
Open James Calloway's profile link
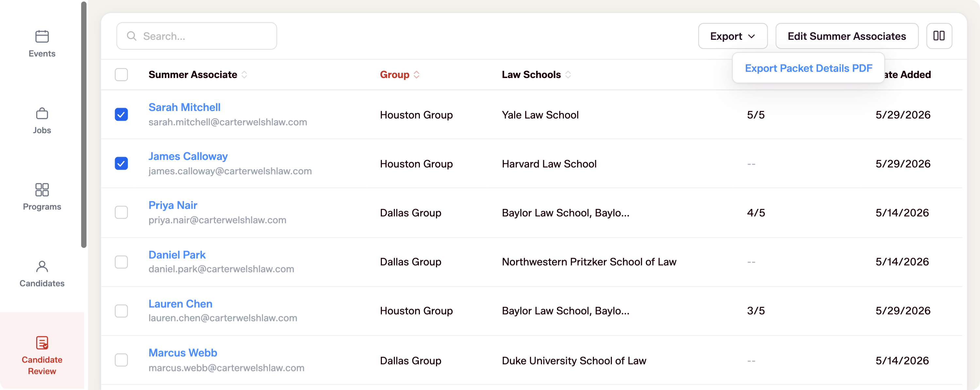click(x=188, y=156)
